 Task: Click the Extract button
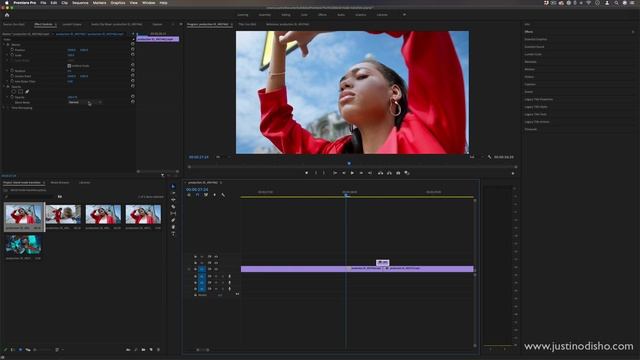coord(389,173)
